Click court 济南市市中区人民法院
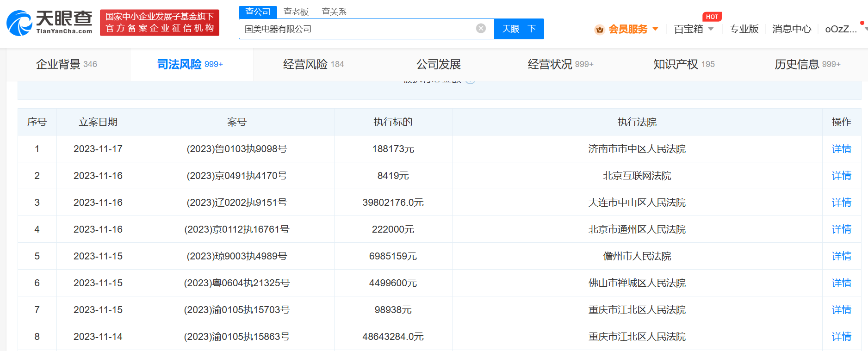868x351 pixels. point(637,149)
